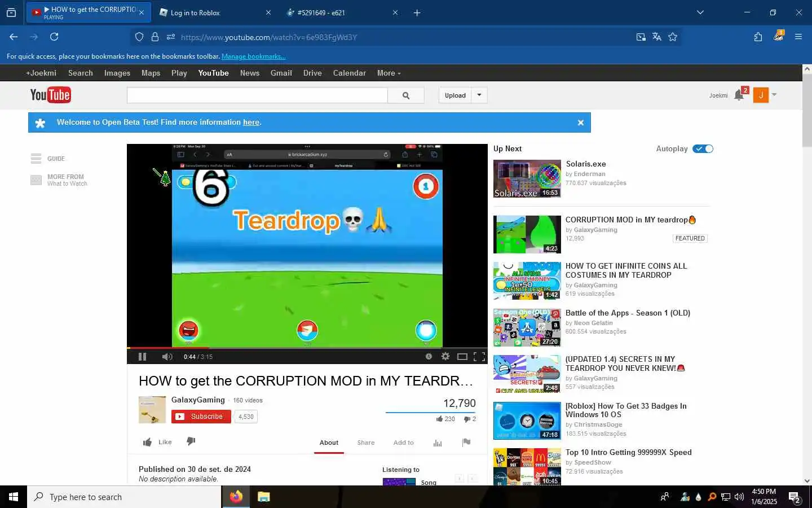The width and height of the screenshot is (812, 508).
Task: Click the like ratio bar
Action: [431, 413]
